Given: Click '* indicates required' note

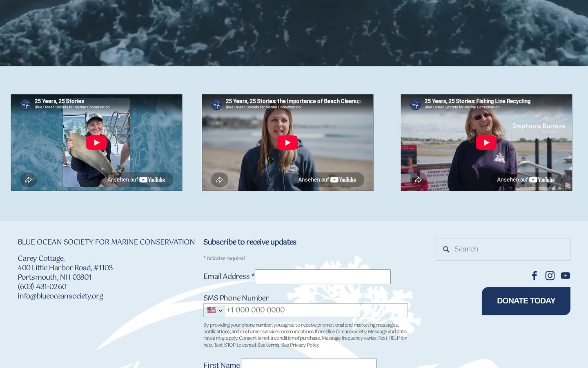Looking at the screenshot, I should point(224,258).
